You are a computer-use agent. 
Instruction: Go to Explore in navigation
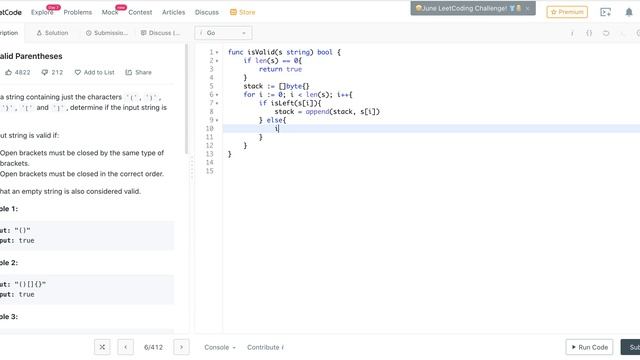(x=42, y=12)
